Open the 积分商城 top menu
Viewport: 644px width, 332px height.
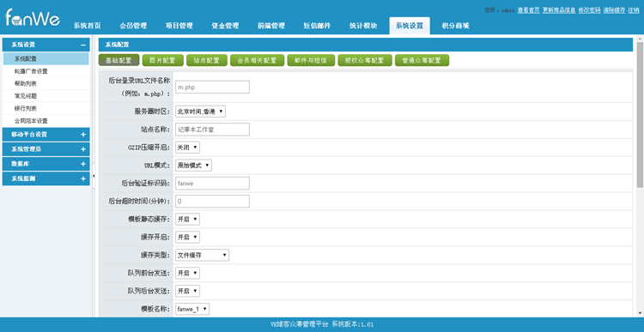pos(455,26)
